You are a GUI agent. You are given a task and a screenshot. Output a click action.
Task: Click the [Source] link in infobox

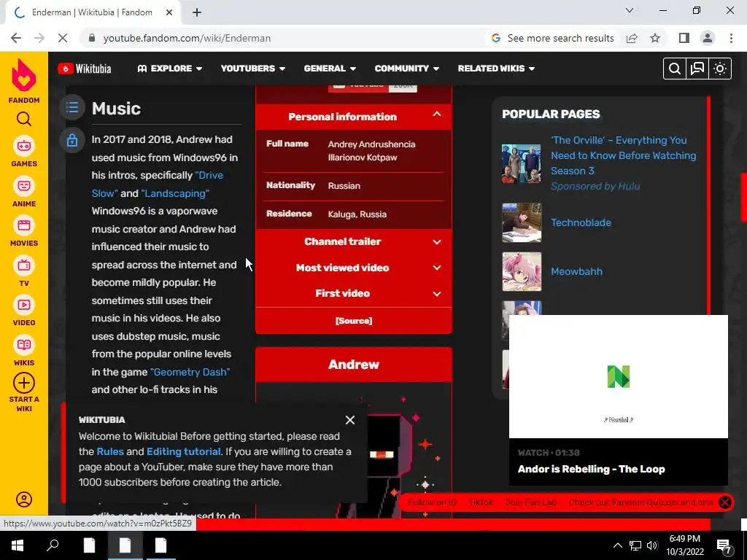354,321
